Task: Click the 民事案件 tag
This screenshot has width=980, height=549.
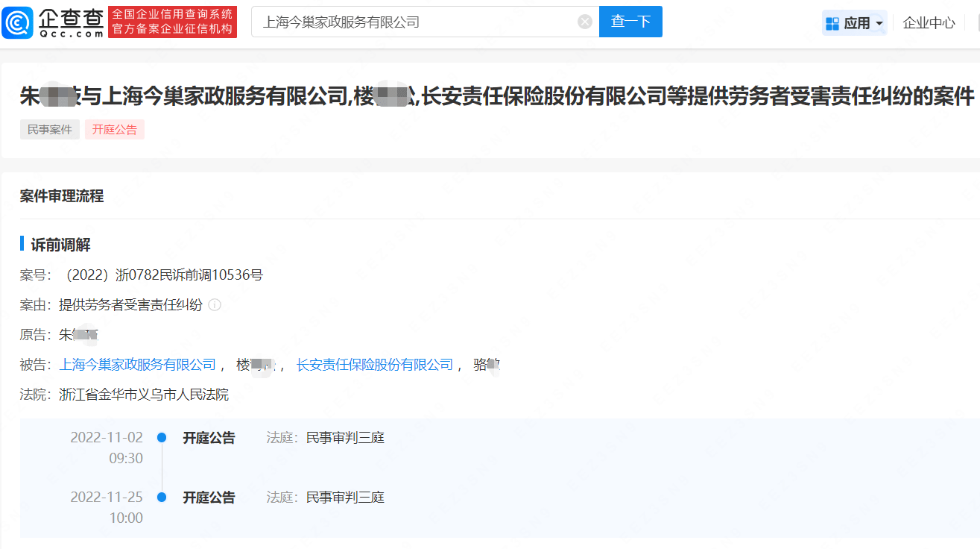Action: tap(50, 130)
